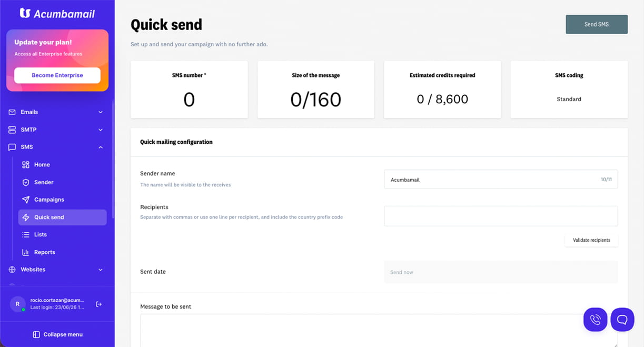Expand the Websites menu chevron
644x347 pixels.
click(x=101, y=270)
